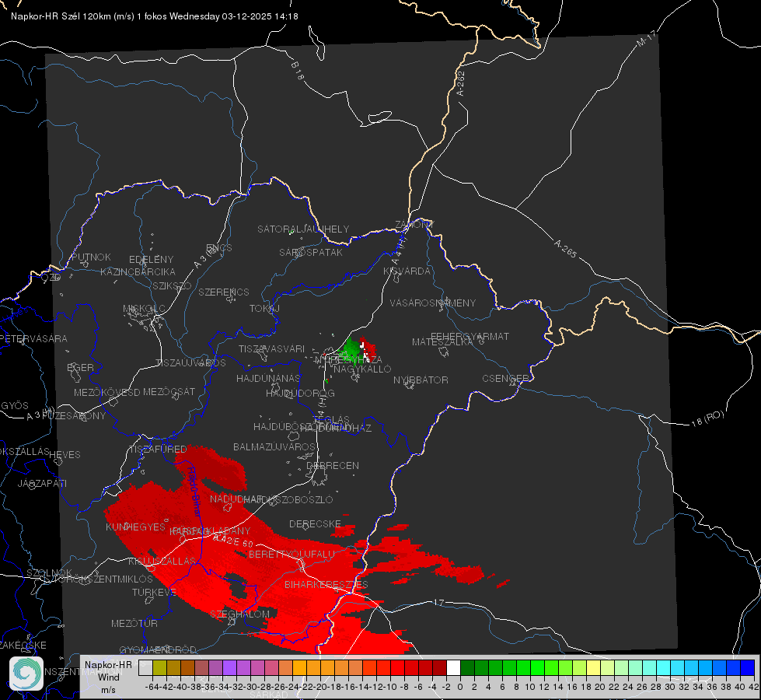The height and width of the screenshot is (700, 761).
Task: Select the SÁTORALJAÚJHELY label
Action: [x=303, y=229]
